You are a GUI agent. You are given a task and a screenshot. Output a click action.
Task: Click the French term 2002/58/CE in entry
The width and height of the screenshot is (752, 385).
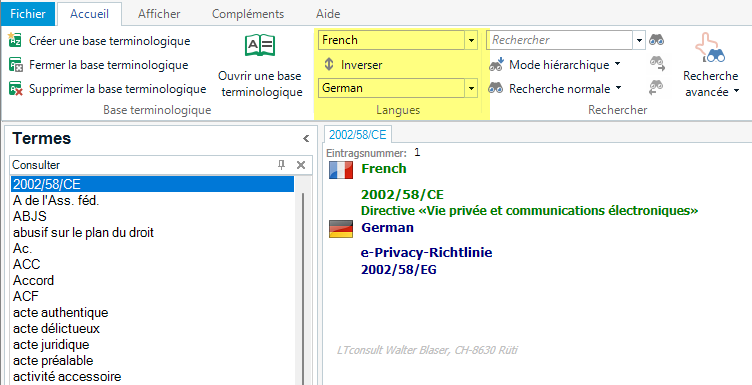pyautogui.click(x=402, y=195)
